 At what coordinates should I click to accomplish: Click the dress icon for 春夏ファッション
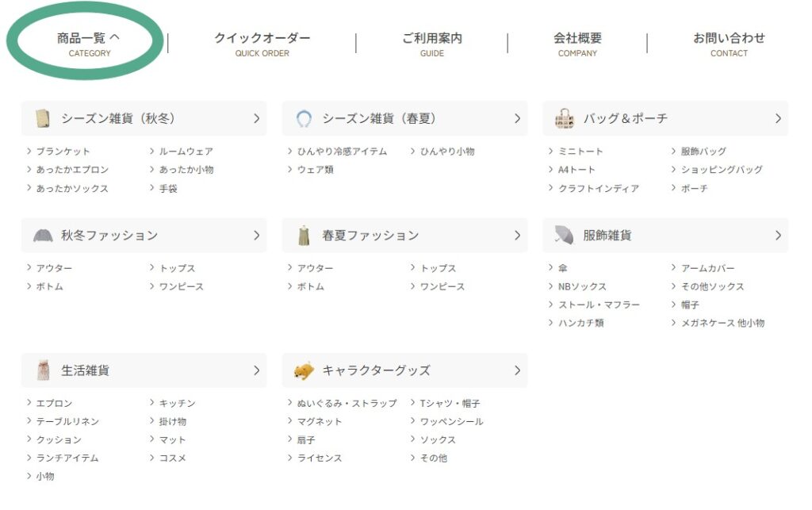304,236
